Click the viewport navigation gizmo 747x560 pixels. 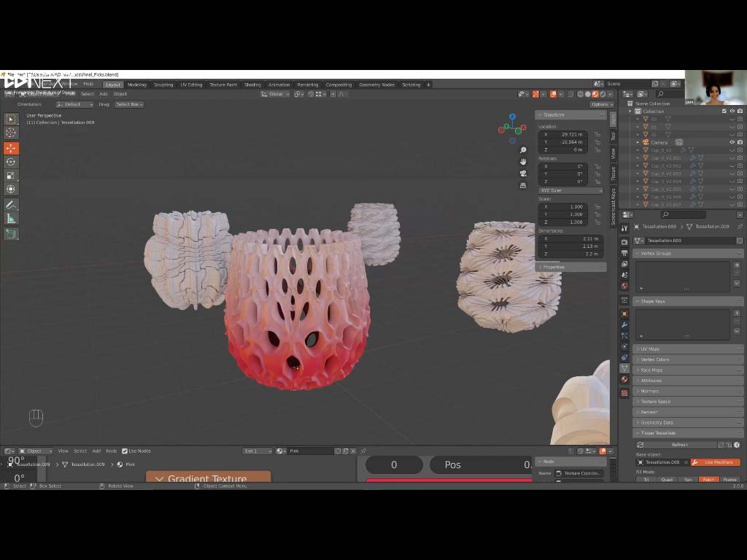tap(512, 128)
